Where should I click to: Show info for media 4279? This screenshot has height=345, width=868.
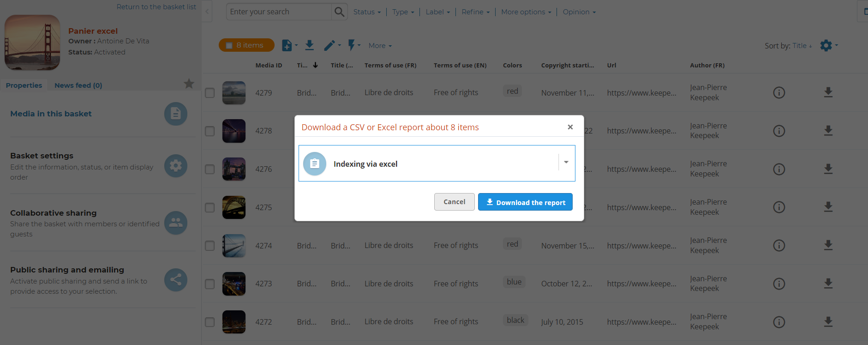click(x=779, y=93)
